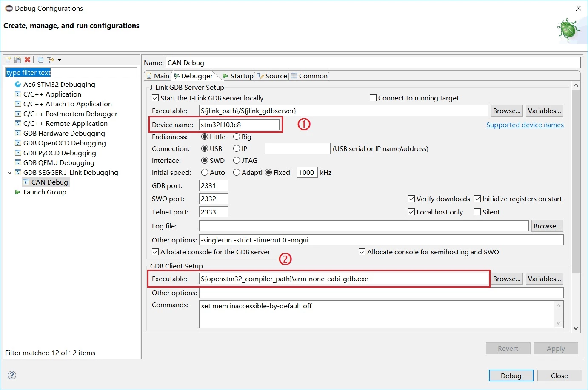This screenshot has height=390, width=588.
Task: Click Variables for GDB client executable
Action: pos(545,279)
